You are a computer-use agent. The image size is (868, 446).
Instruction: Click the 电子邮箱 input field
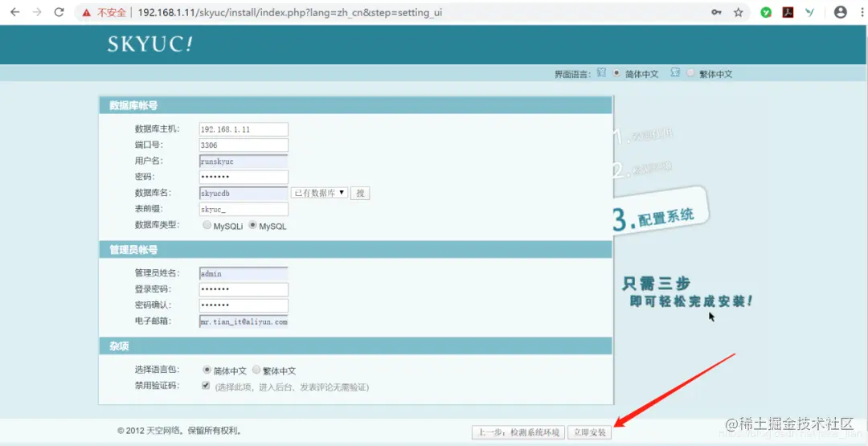pyautogui.click(x=244, y=321)
